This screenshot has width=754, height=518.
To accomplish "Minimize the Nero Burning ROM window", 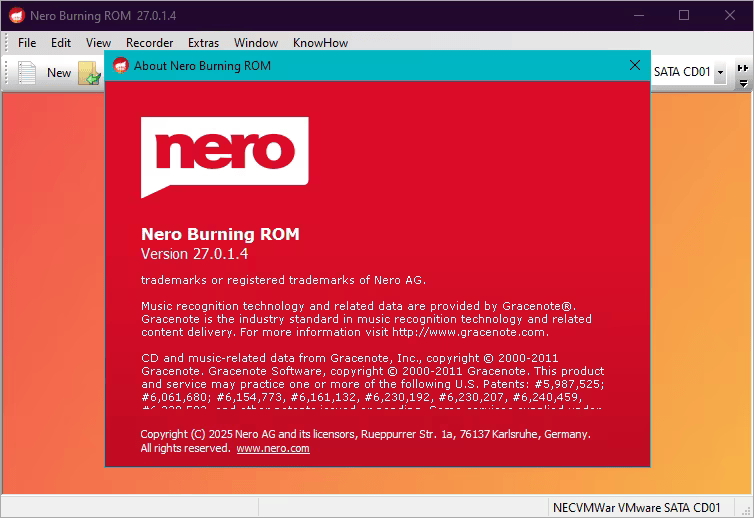I will (x=638, y=15).
